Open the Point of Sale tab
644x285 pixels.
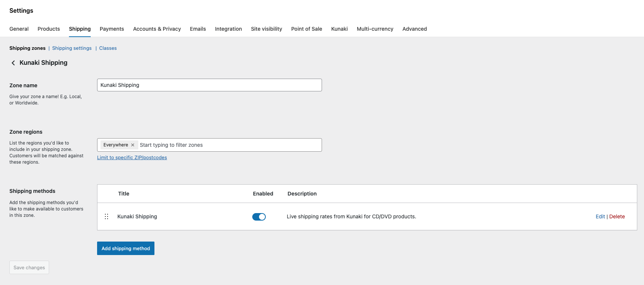point(307,29)
